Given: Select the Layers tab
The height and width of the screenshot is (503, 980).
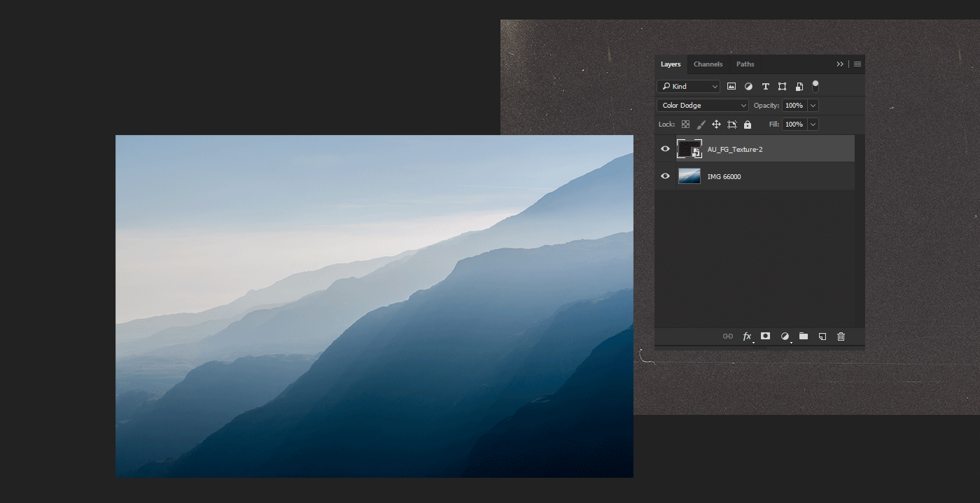Looking at the screenshot, I should (671, 64).
